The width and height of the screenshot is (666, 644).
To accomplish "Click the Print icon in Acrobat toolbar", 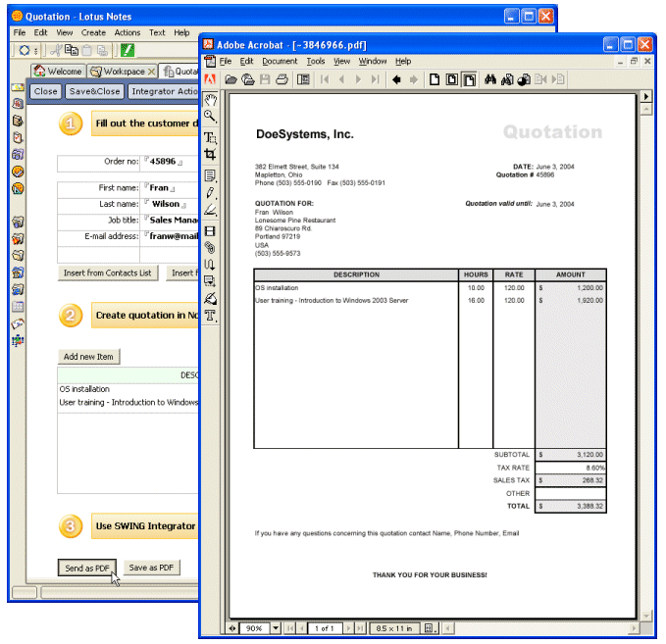I will click(282, 79).
